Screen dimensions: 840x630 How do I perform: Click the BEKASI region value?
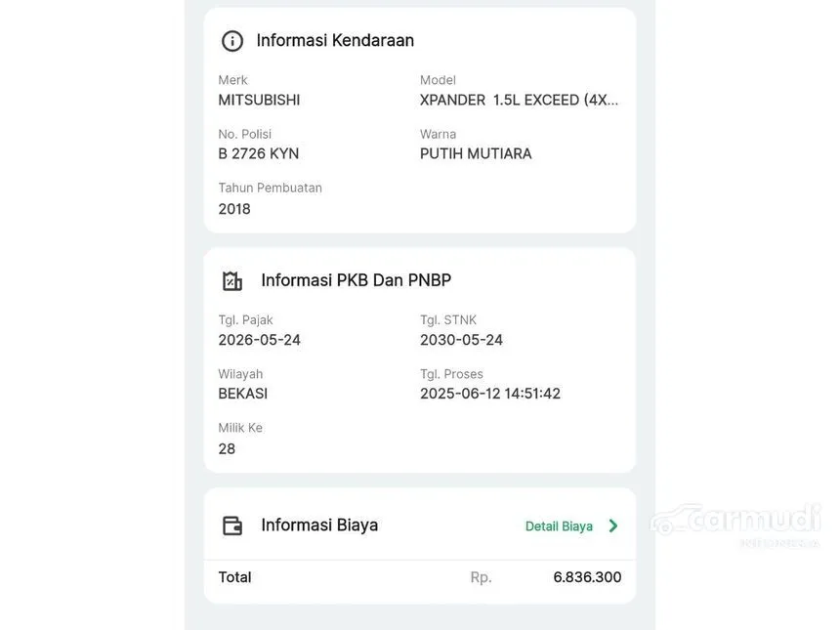pos(242,394)
